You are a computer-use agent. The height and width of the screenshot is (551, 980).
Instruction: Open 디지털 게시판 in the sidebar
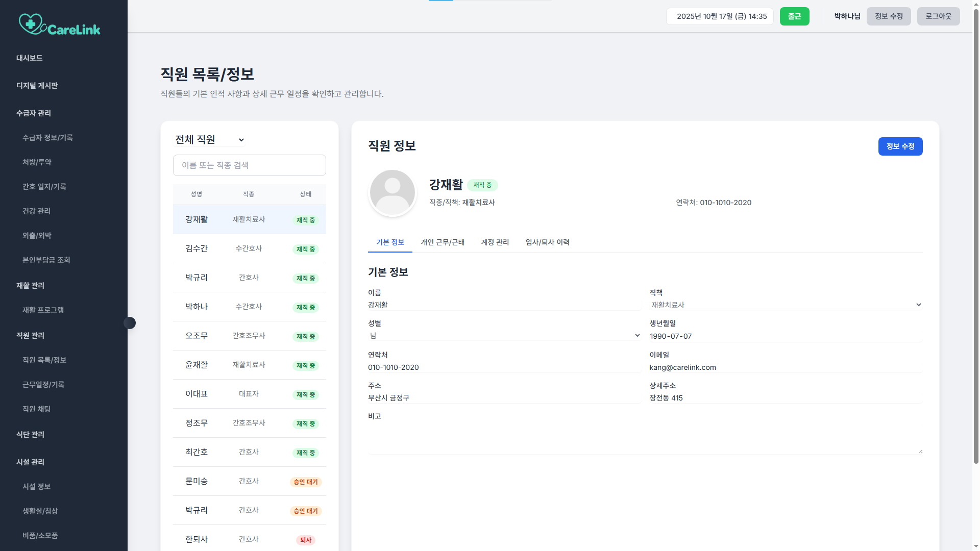pos(37,86)
